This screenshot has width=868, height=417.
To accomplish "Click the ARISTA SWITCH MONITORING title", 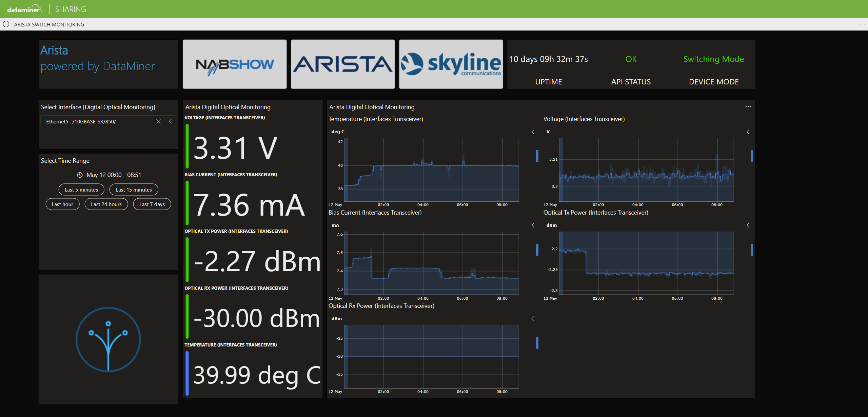I will [49, 24].
